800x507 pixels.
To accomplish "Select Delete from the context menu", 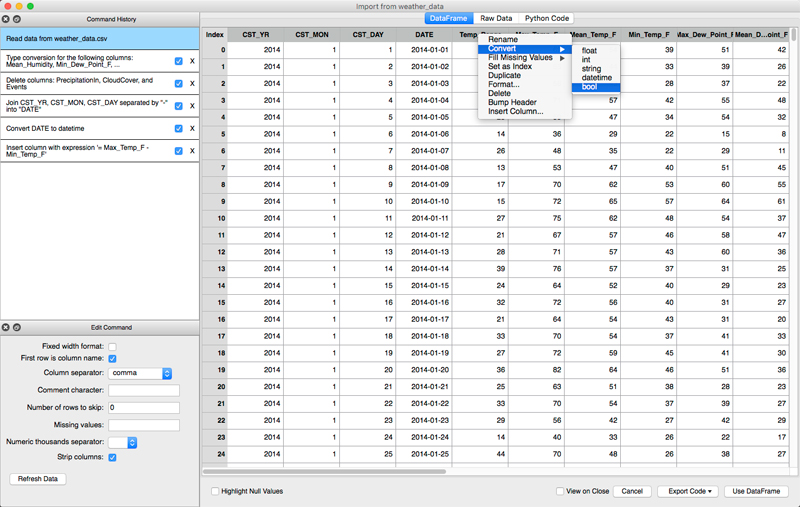I will point(524,93).
